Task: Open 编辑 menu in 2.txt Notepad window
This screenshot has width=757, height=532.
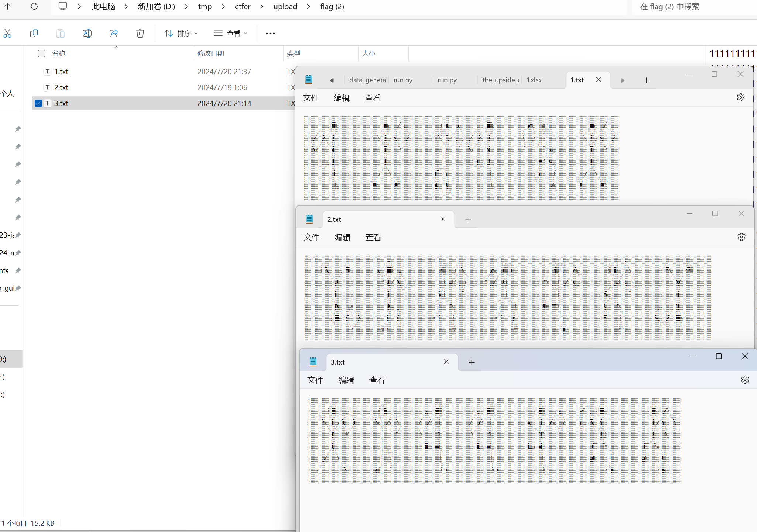Action: tap(343, 237)
